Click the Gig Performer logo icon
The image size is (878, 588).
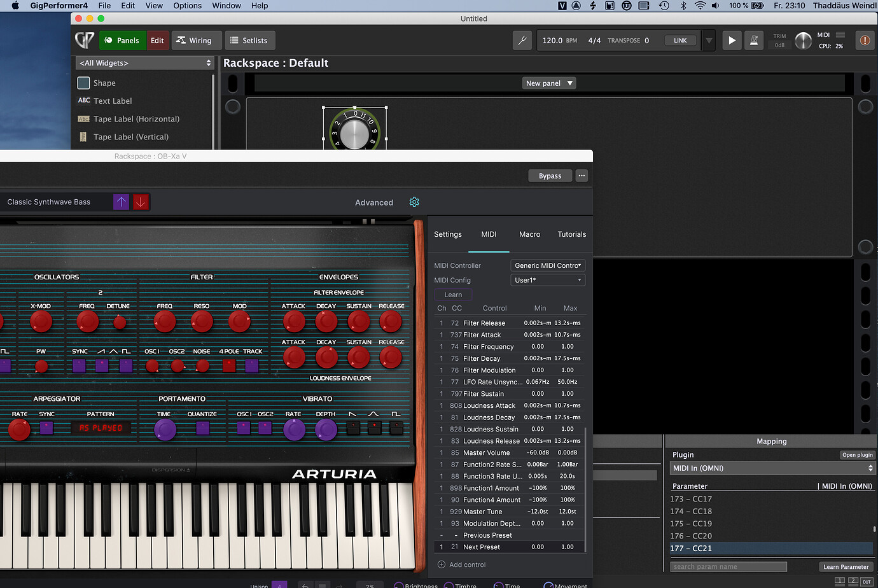(x=85, y=40)
